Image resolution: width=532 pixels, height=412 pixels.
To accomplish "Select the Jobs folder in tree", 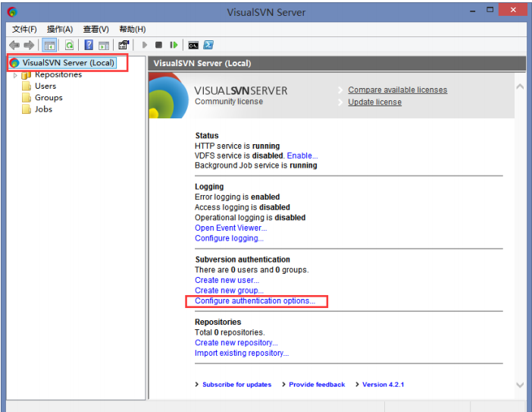I will (x=43, y=109).
